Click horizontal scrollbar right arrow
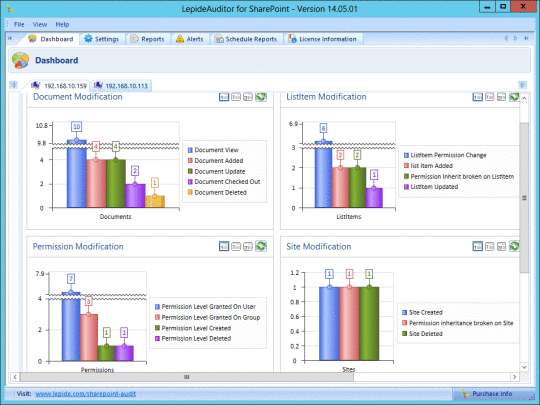The height and width of the screenshot is (405, 540). [515, 377]
